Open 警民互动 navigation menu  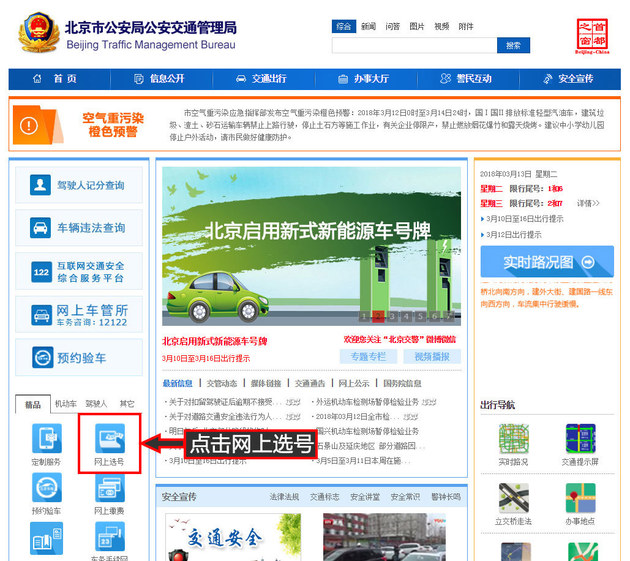point(468,79)
